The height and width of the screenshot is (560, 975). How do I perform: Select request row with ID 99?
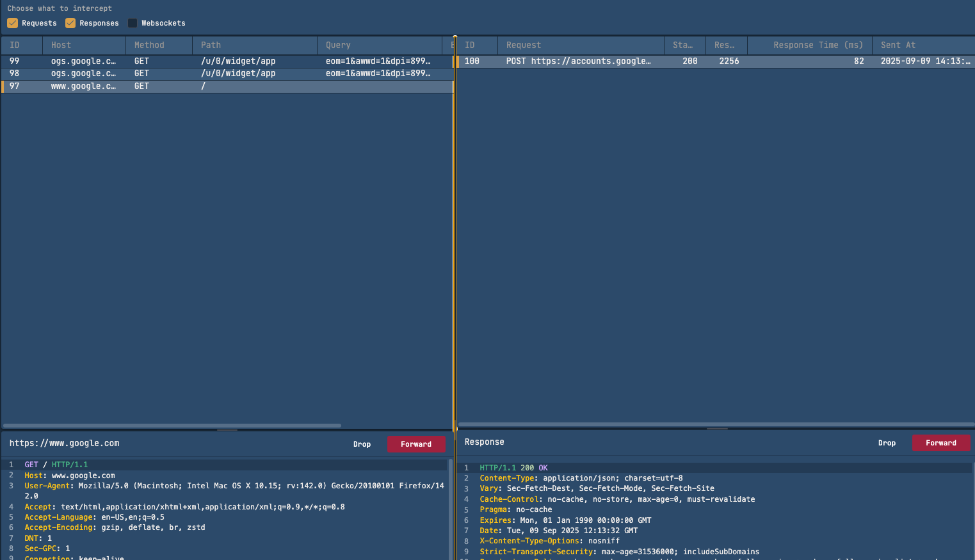[x=227, y=61]
